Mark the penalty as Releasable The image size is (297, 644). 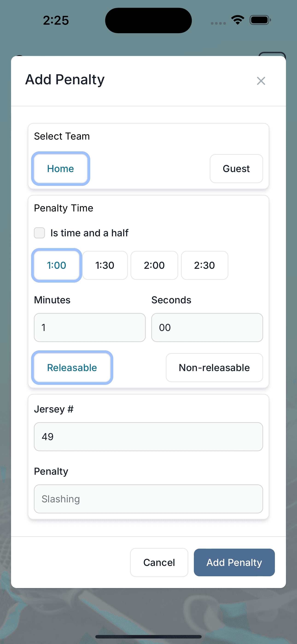72,368
